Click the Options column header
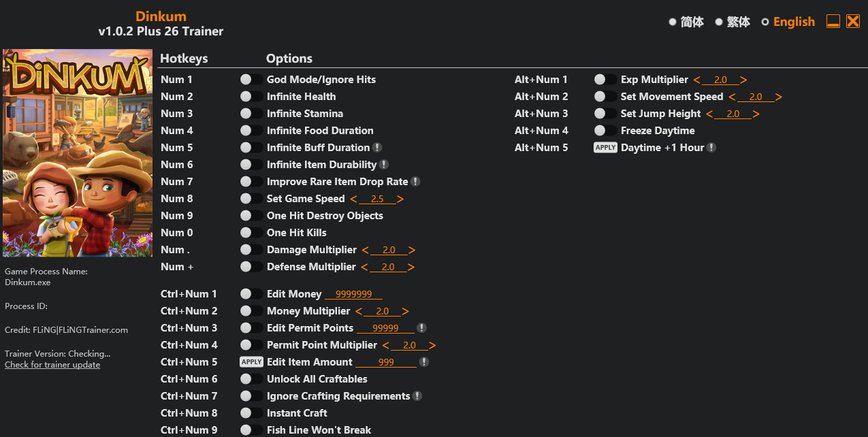Viewport: 868px width, 437px height. tap(289, 59)
